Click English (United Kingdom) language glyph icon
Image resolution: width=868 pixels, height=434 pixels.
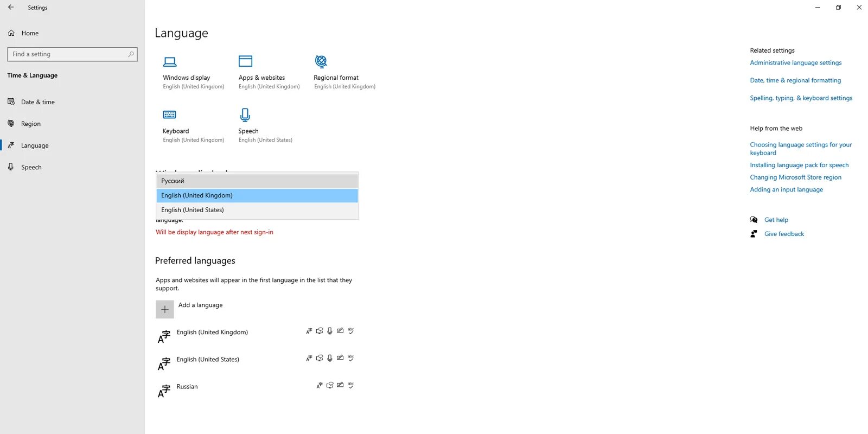(164, 337)
